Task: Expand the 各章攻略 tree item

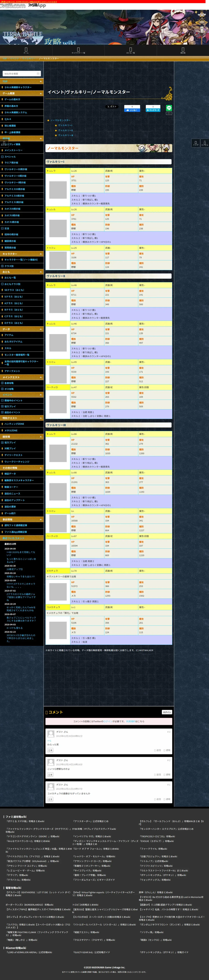Action: coord(2,383)
